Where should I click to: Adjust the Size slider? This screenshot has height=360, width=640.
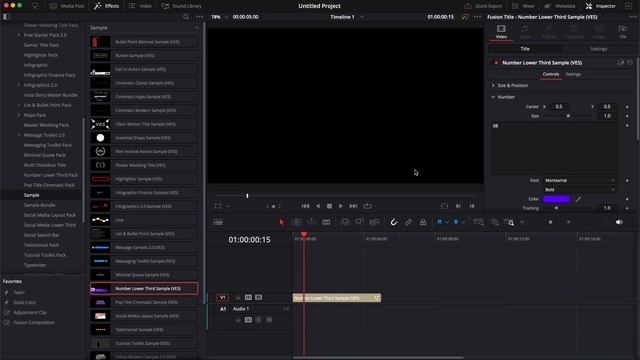pos(568,116)
